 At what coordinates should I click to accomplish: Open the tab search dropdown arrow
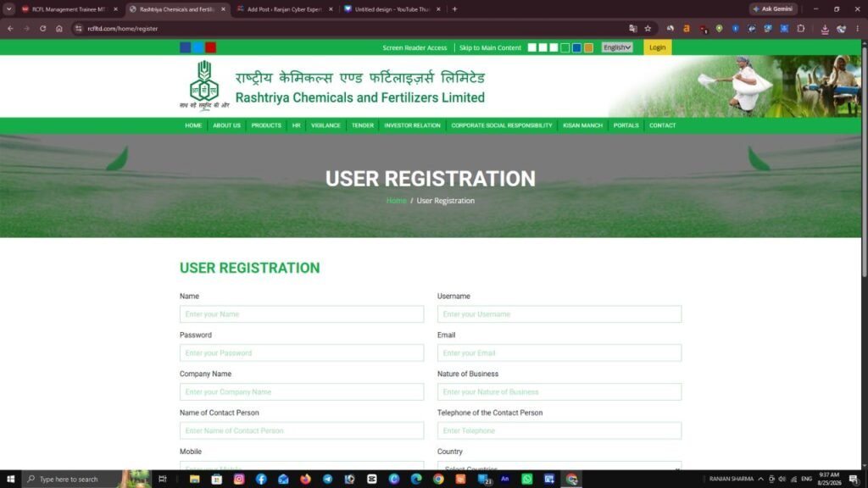point(8,8)
